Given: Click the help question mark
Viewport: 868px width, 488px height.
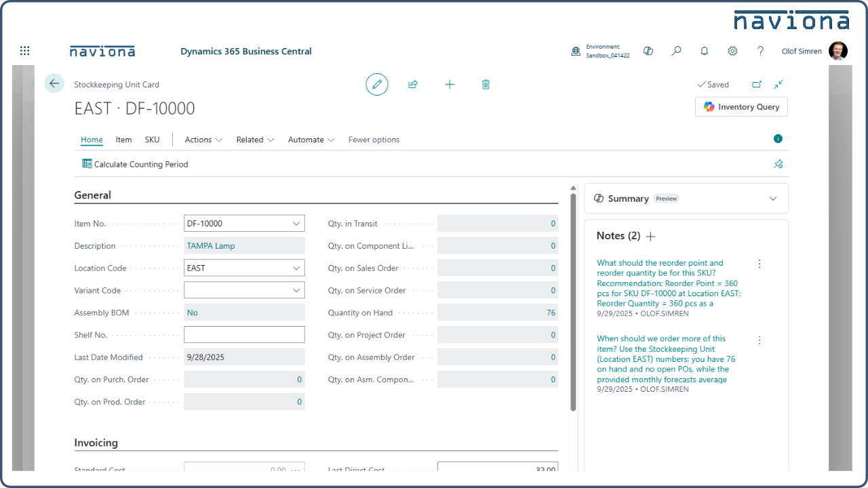Looking at the screenshot, I should 761,51.
